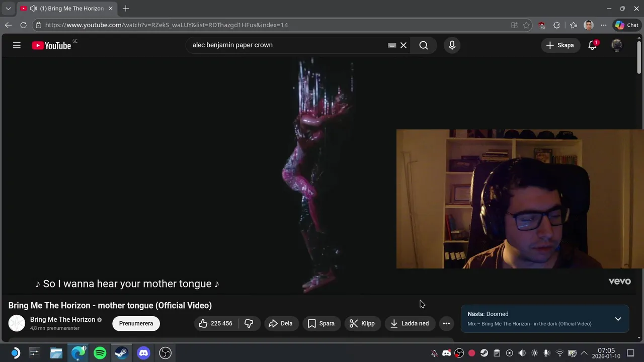This screenshot has height=362, width=644.
Task: Open the file manager in taskbar
Action: [x=56, y=353]
